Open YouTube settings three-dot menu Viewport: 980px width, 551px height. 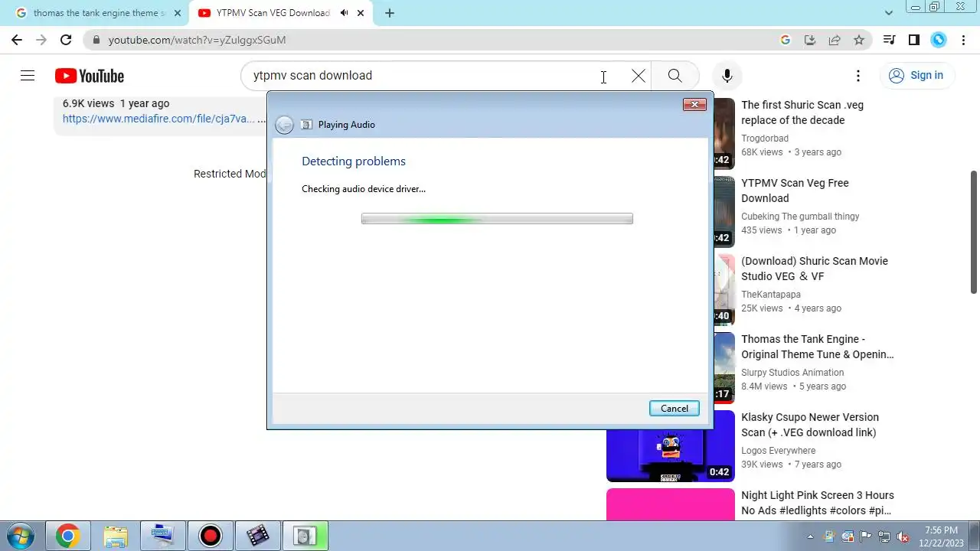(x=858, y=76)
